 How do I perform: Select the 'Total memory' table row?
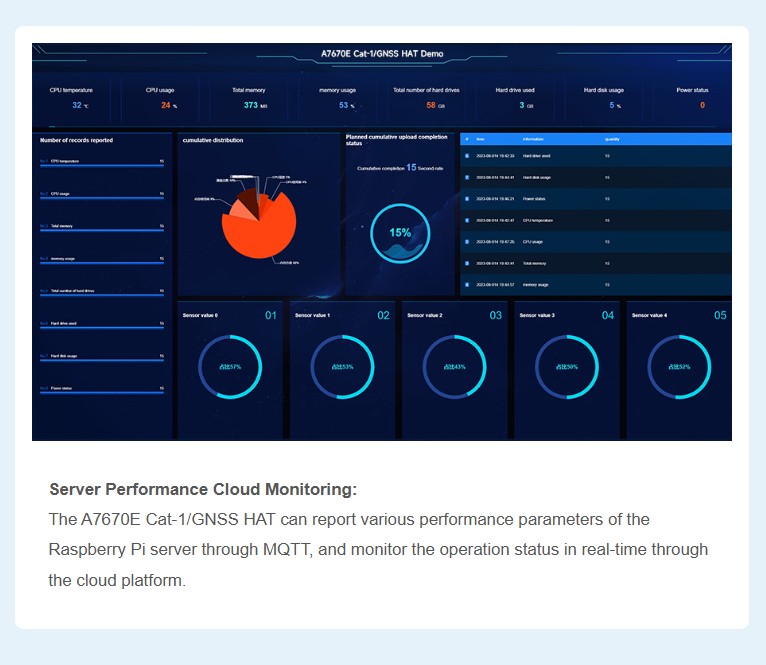pos(596,263)
